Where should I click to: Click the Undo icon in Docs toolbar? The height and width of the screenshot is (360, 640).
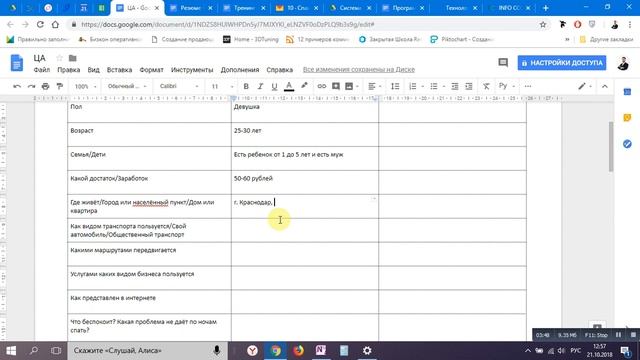17,87
